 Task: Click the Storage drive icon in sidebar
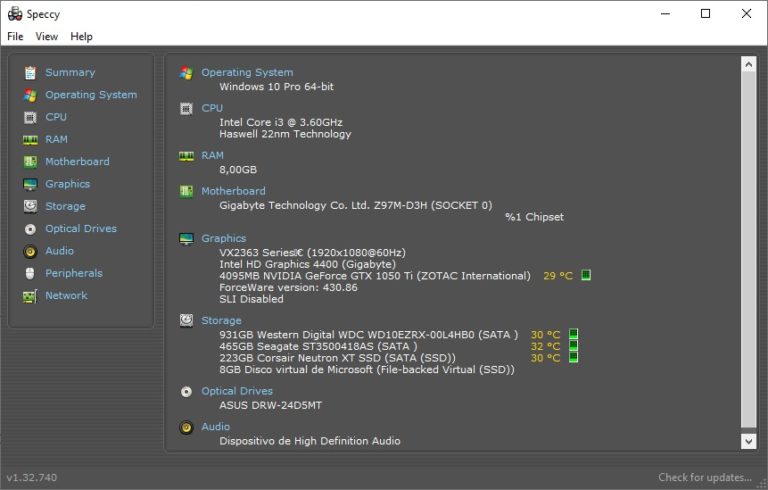[x=30, y=206]
